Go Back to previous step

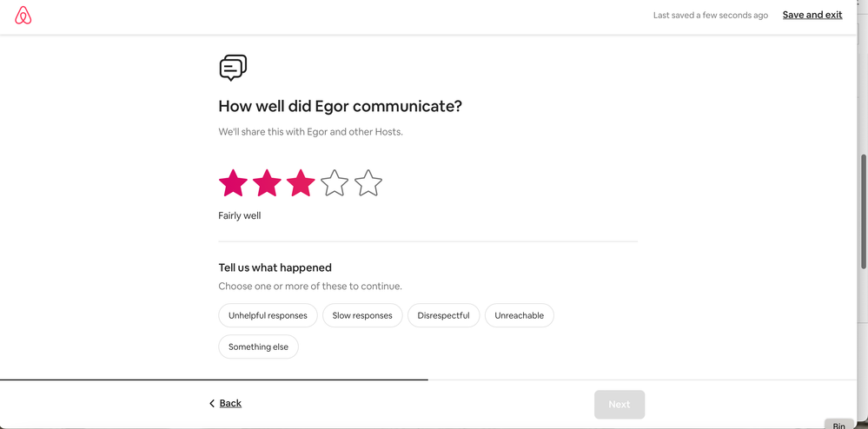pos(230,404)
